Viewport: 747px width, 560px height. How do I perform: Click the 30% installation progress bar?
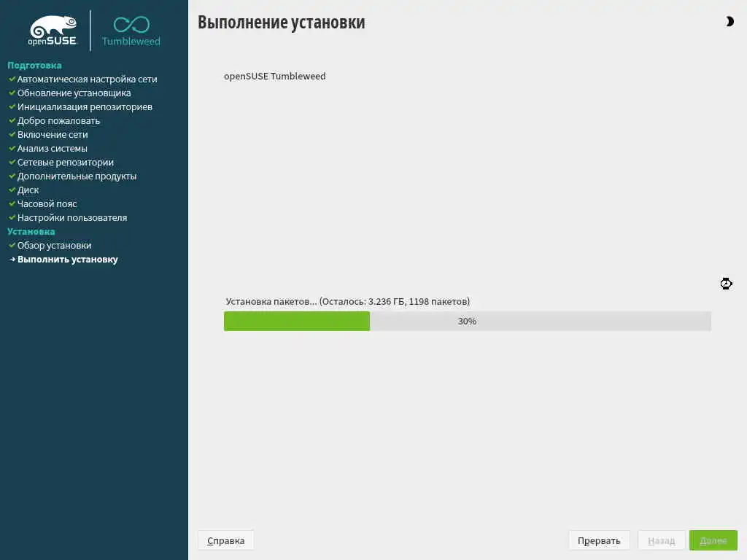(468, 321)
